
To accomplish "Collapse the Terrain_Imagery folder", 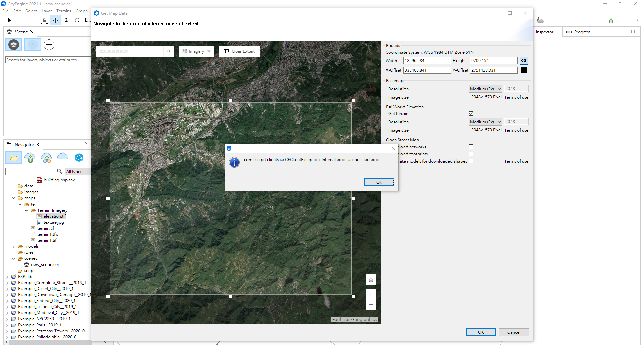I will click(26, 210).
